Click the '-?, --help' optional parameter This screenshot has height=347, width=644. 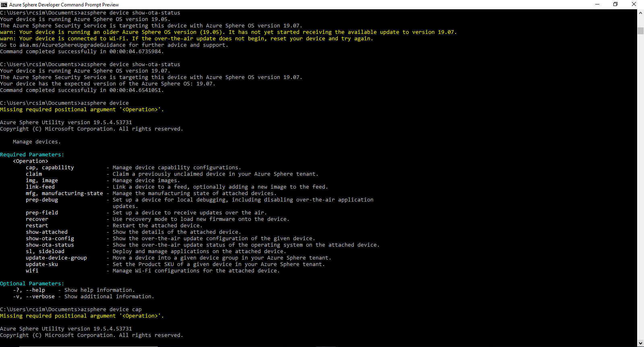tap(29, 290)
